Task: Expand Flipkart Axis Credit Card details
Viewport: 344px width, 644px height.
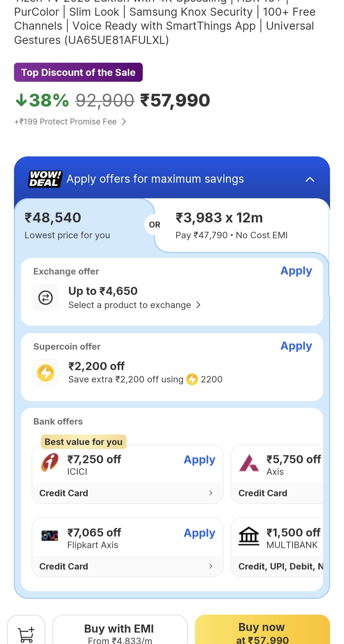Action: point(211,566)
